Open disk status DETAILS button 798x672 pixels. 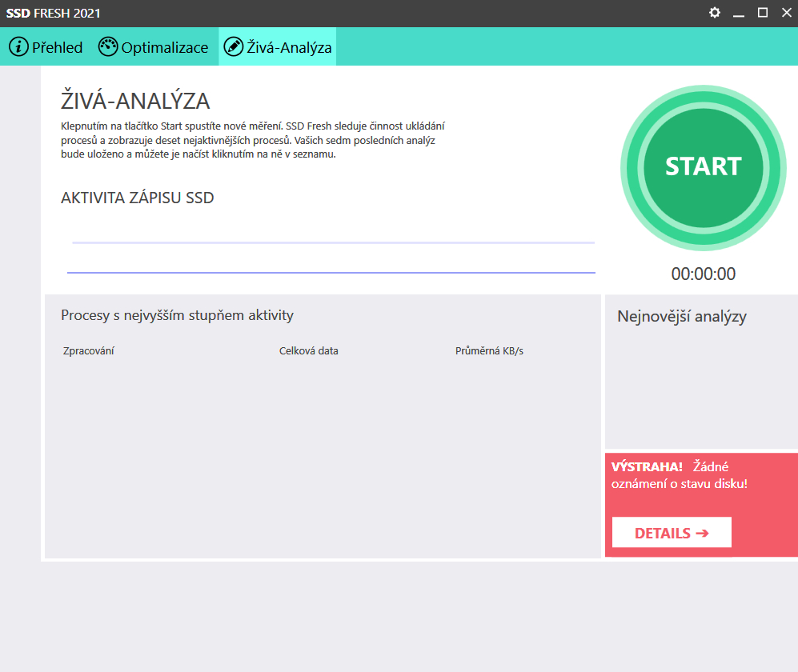(x=672, y=533)
